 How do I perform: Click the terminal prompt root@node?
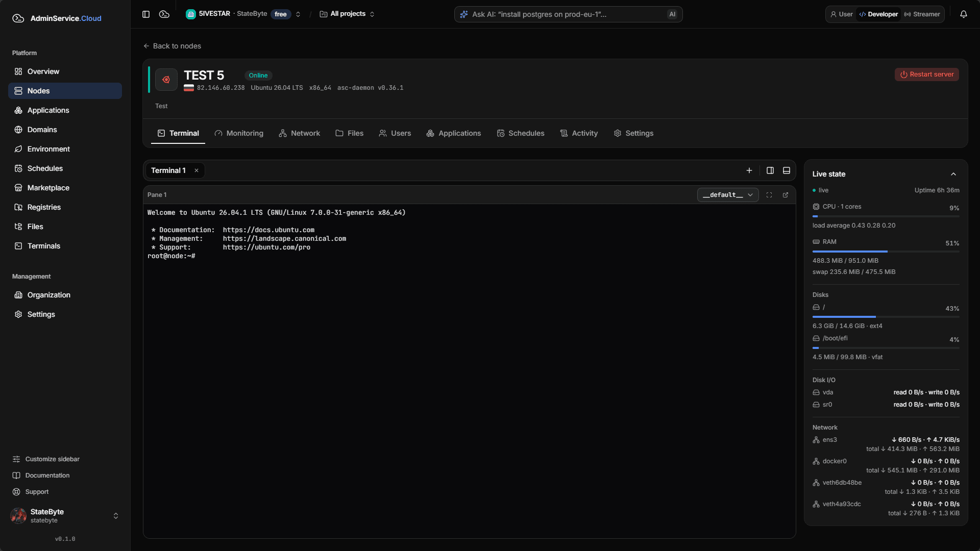[x=171, y=256]
